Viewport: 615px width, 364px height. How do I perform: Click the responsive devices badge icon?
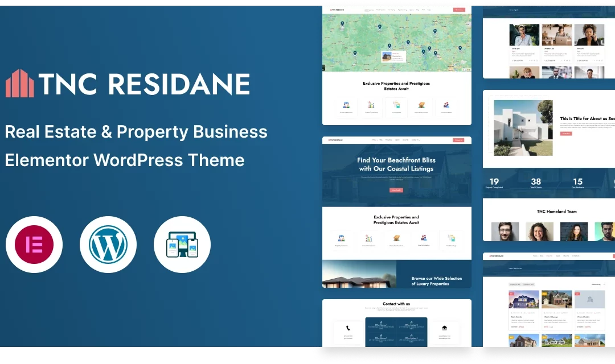(x=182, y=245)
